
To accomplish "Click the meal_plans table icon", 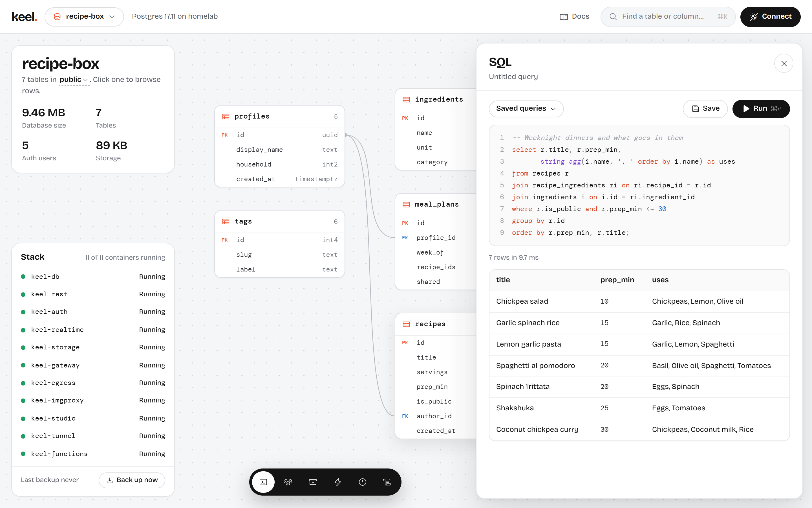I will [x=406, y=204].
